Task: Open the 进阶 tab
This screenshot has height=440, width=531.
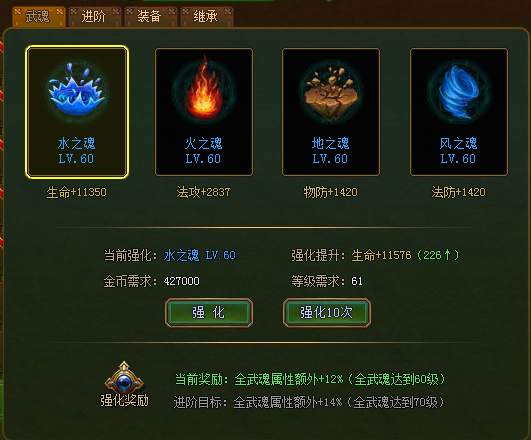Action: click(x=94, y=16)
